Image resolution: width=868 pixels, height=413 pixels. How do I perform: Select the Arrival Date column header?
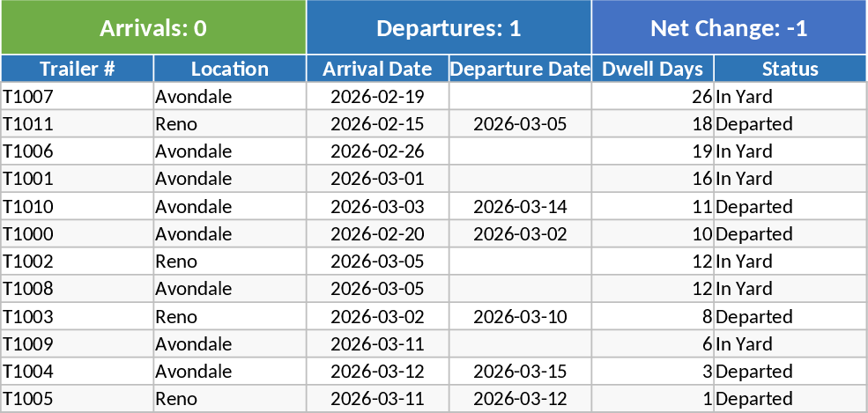pyautogui.click(x=377, y=69)
